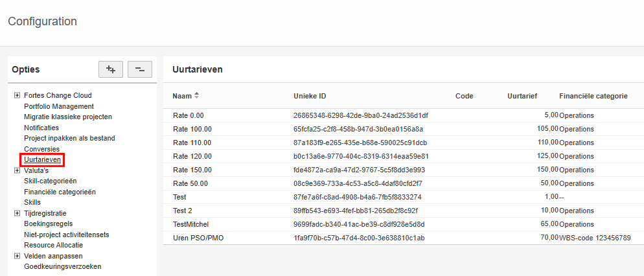
Task: Click the Unieke ID column header
Action: pos(310,96)
